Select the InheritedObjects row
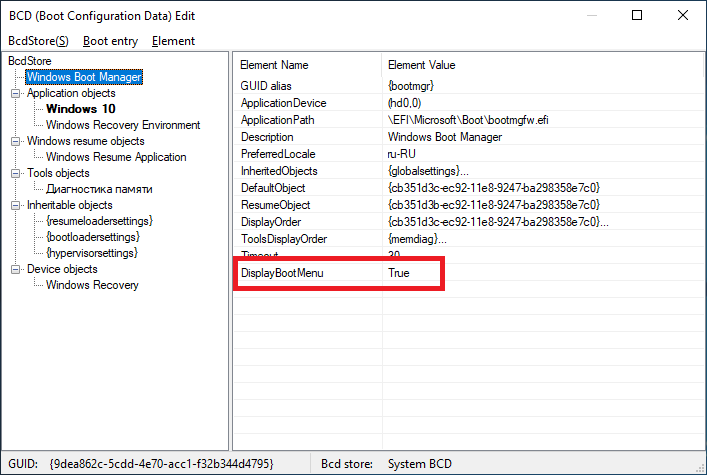707x475 pixels. pyautogui.click(x=469, y=171)
